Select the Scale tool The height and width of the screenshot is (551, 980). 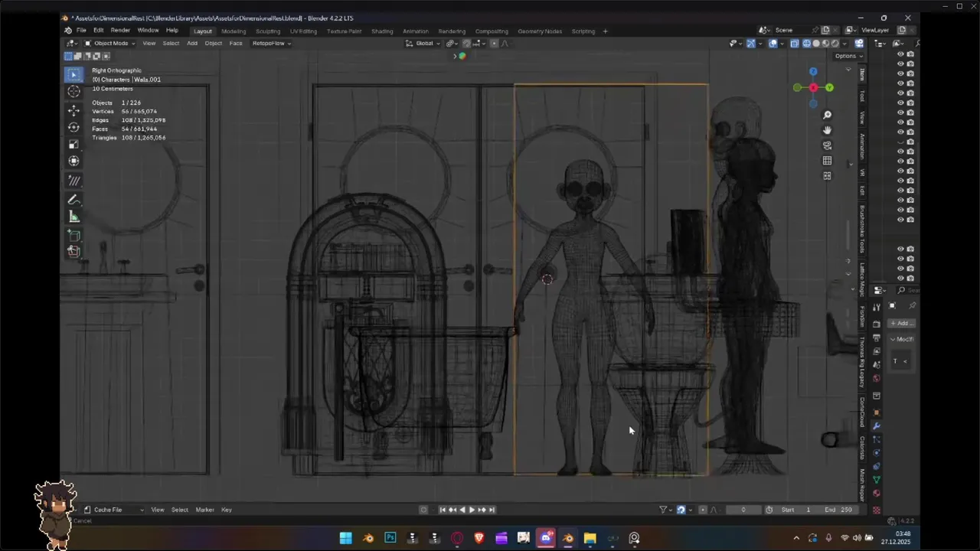pos(73,145)
